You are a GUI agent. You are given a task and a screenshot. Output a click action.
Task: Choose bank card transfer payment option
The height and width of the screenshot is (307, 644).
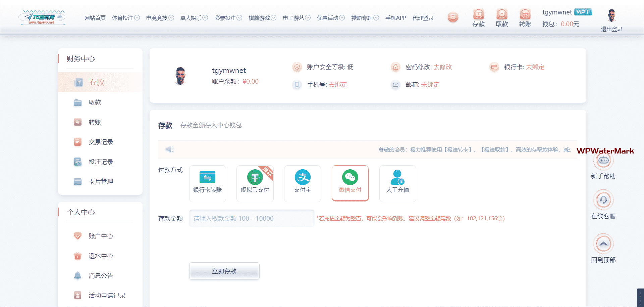point(207,183)
